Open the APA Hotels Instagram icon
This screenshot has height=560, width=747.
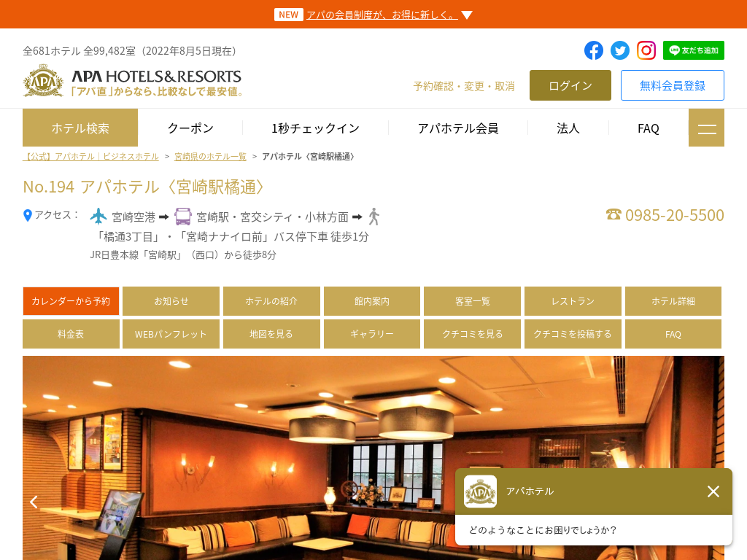[x=646, y=50]
